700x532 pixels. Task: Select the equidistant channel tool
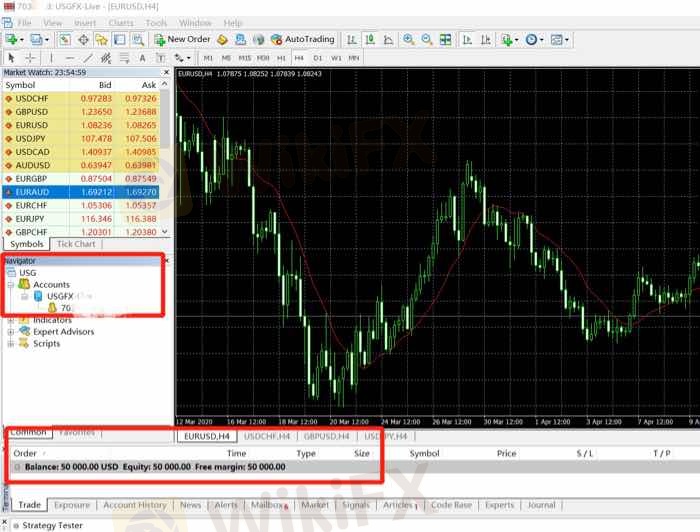(106, 58)
